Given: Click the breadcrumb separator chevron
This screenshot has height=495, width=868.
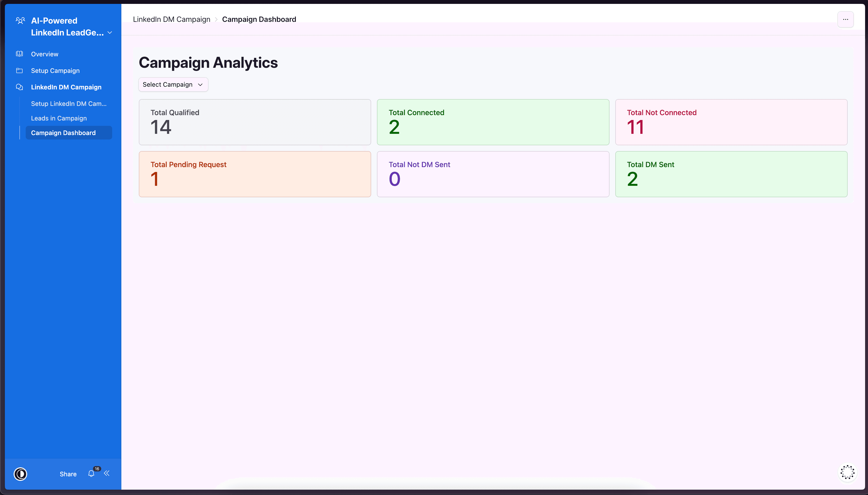Looking at the screenshot, I should [x=216, y=20].
